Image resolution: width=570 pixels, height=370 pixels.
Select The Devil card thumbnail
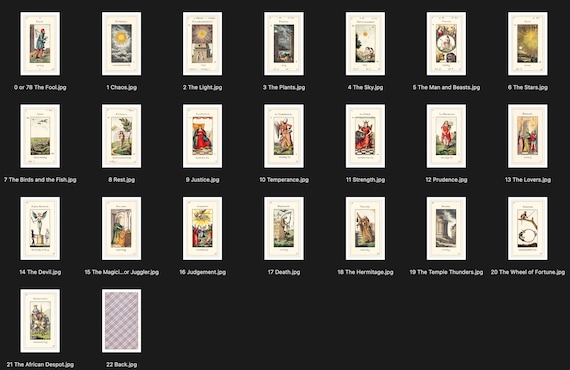pos(40,228)
